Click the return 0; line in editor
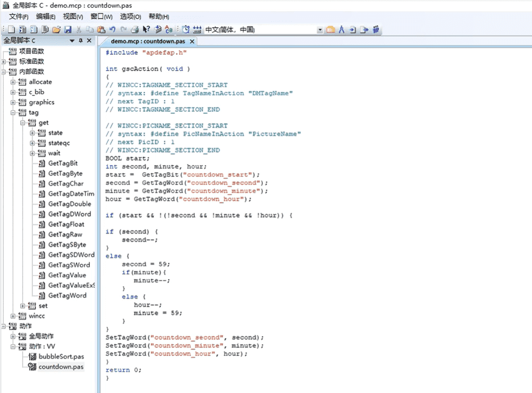The height and width of the screenshot is (393, 532). [x=123, y=370]
